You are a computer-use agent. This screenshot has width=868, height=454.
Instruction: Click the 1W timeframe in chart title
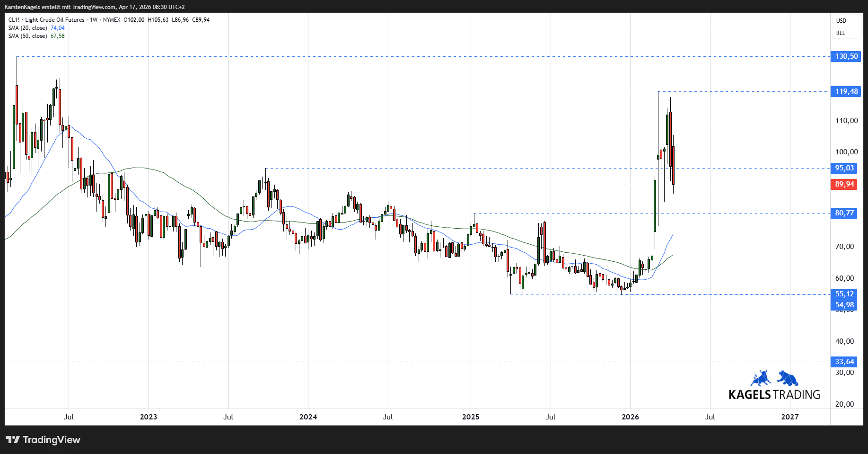point(94,20)
